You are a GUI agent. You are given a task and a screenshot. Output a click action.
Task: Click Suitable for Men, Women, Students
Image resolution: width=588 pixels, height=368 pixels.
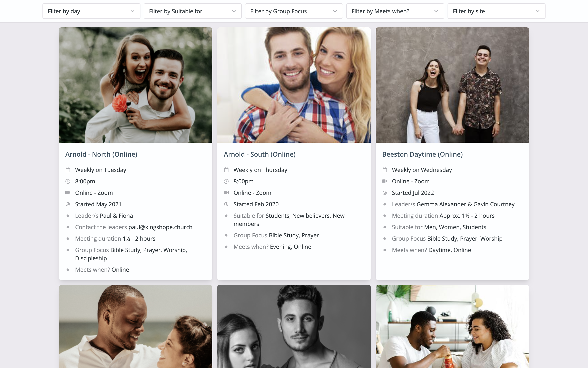[439, 227]
